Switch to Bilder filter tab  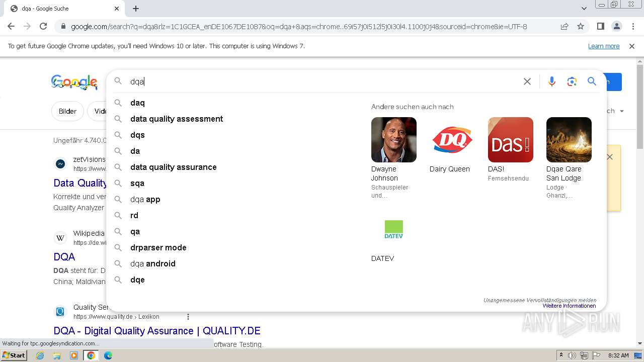tap(67, 111)
